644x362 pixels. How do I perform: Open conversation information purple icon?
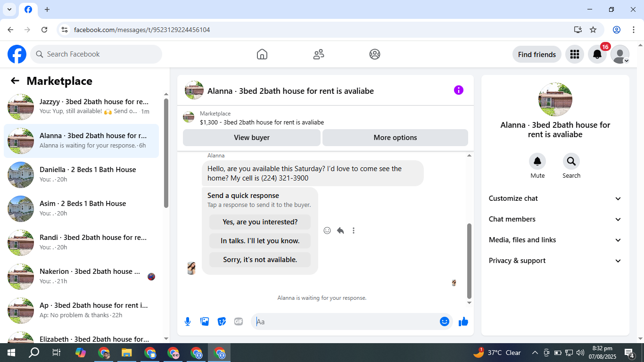coord(459,90)
